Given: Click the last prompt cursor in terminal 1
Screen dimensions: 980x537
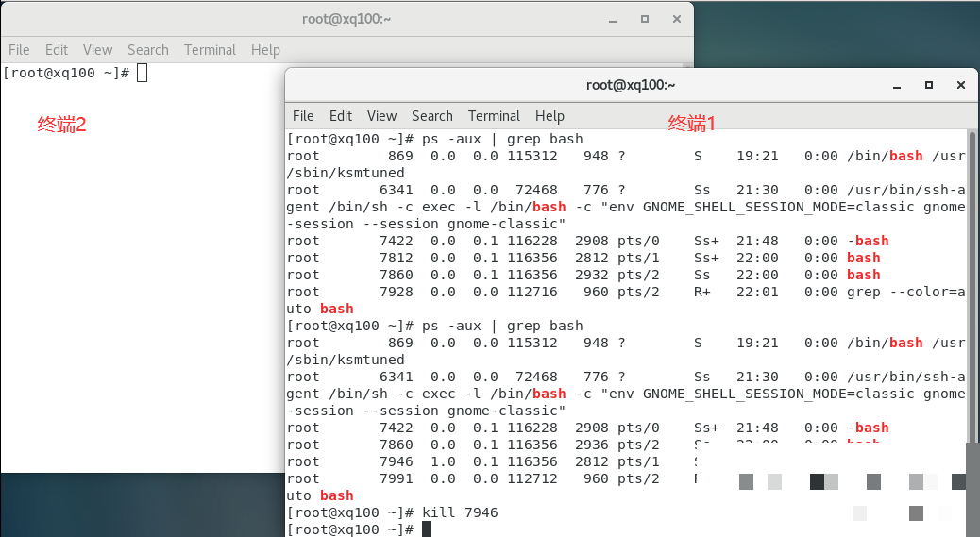Looking at the screenshot, I should 426,529.
